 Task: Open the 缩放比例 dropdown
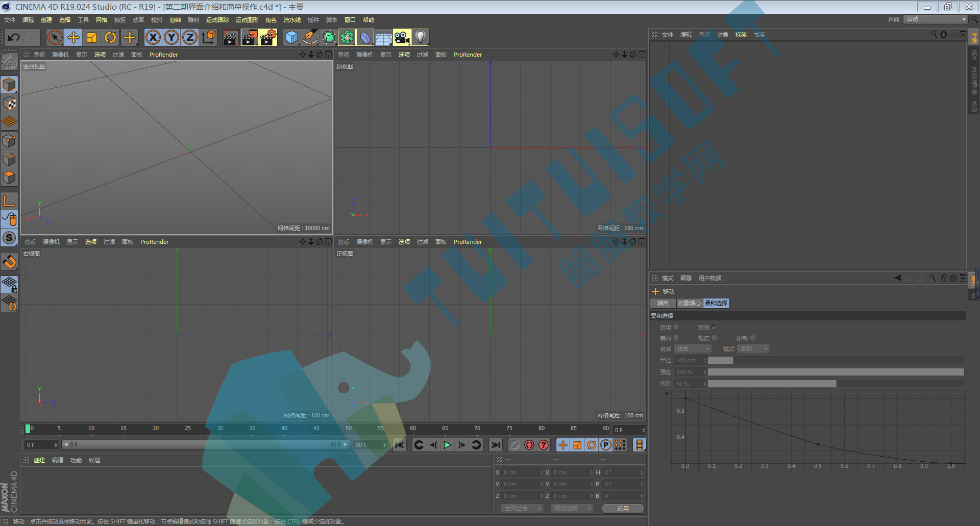click(572, 509)
